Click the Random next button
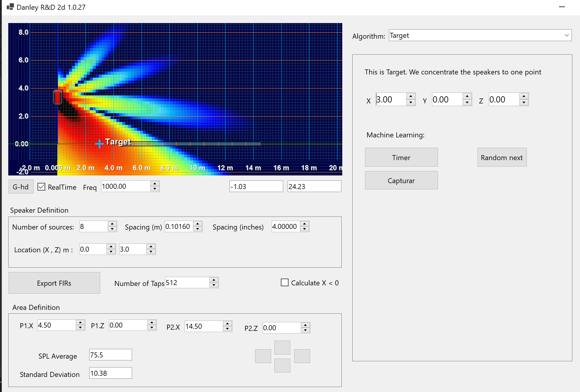Image resolution: width=580 pixels, height=392 pixels. [x=502, y=157]
